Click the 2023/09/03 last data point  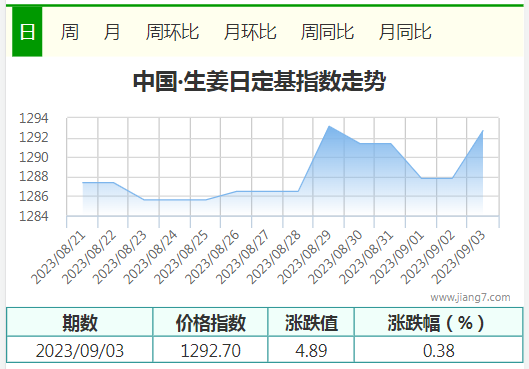pos(483,131)
